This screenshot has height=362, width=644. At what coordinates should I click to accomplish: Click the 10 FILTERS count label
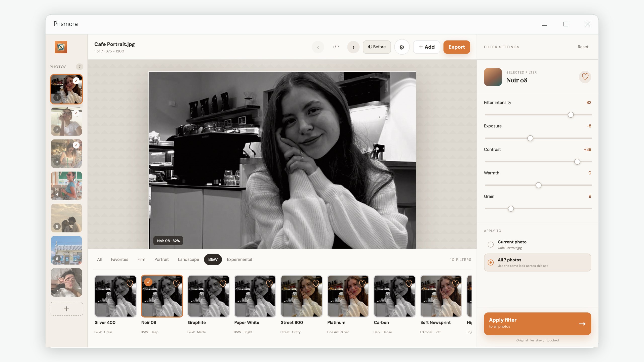(x=461, y=259)
